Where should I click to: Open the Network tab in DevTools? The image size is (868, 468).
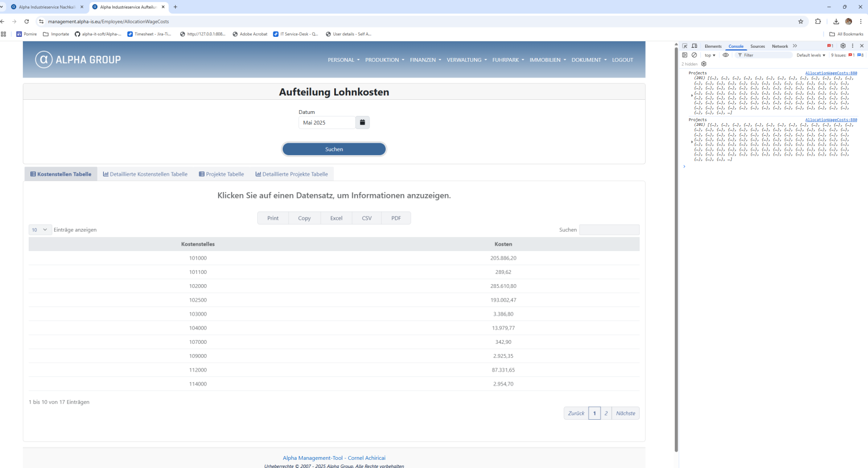click(780, 46)
